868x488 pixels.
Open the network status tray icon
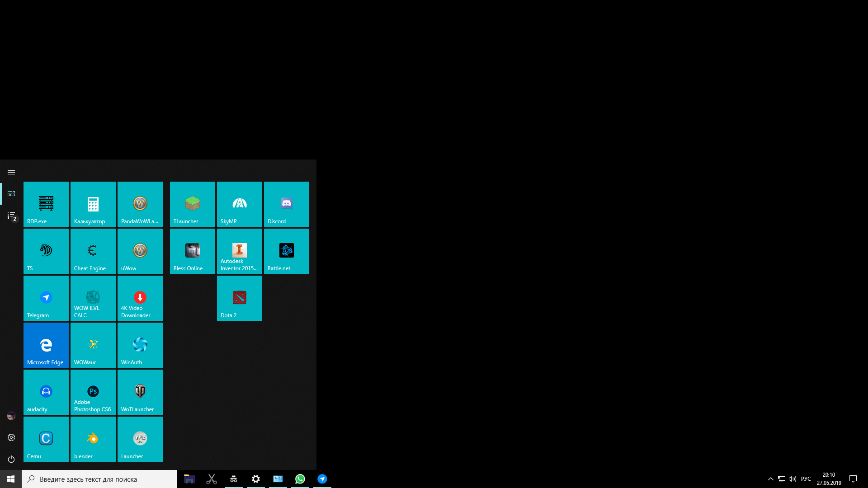(x=781, y=479)
